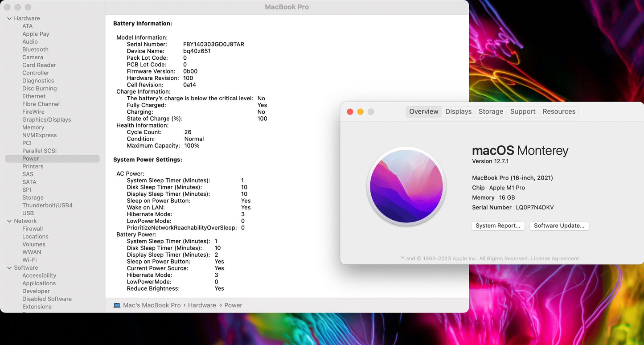Close the About This Mac window
Image resolution: width=644 pixels, height=345 pixels.
pyautogui.click(x=350, y=111)
